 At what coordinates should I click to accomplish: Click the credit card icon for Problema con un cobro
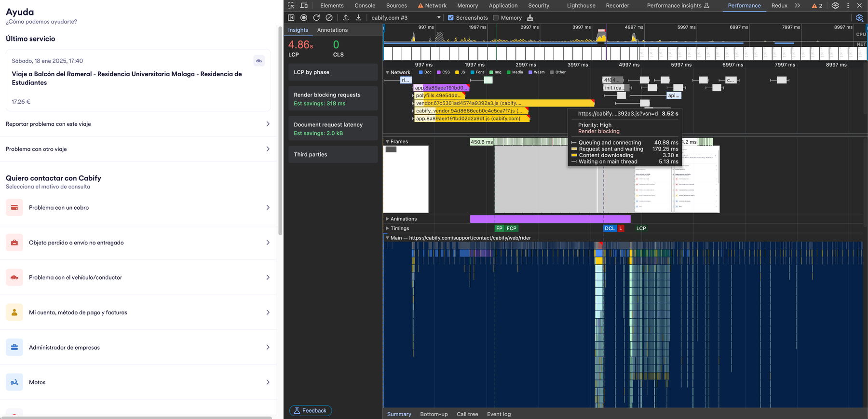pyautogui.click(x=14, y=207)
